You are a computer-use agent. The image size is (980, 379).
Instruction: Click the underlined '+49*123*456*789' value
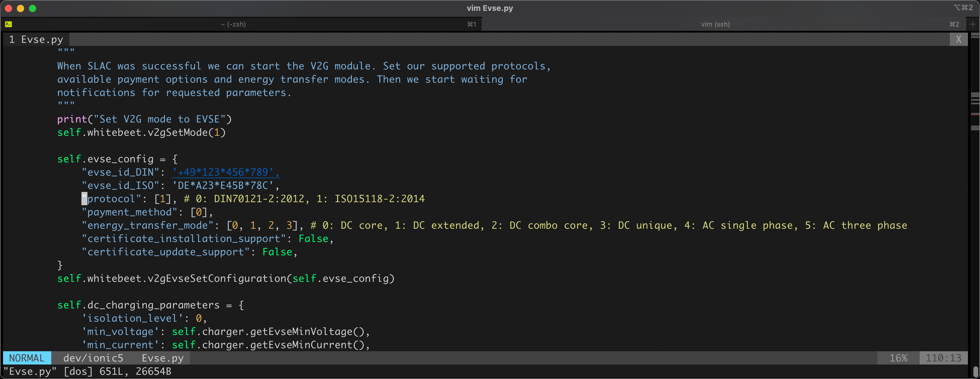[225, 172]
